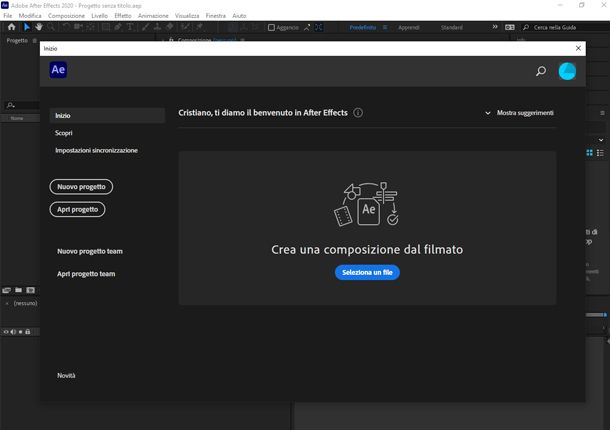This screenshot has width=610, height=430.
Task: Expand the right panel chevron dropdown
Action: click(601, 140)
